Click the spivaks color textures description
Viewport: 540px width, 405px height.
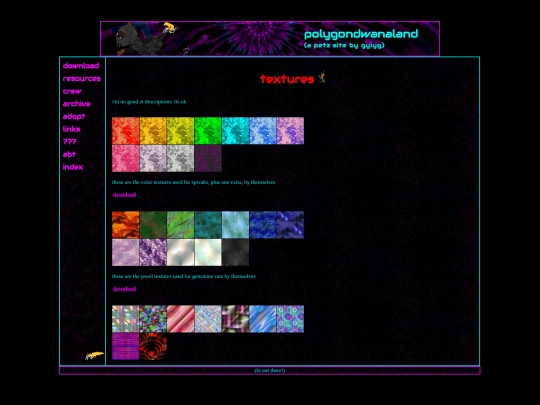pyautogui.click(x=194, y=182)
